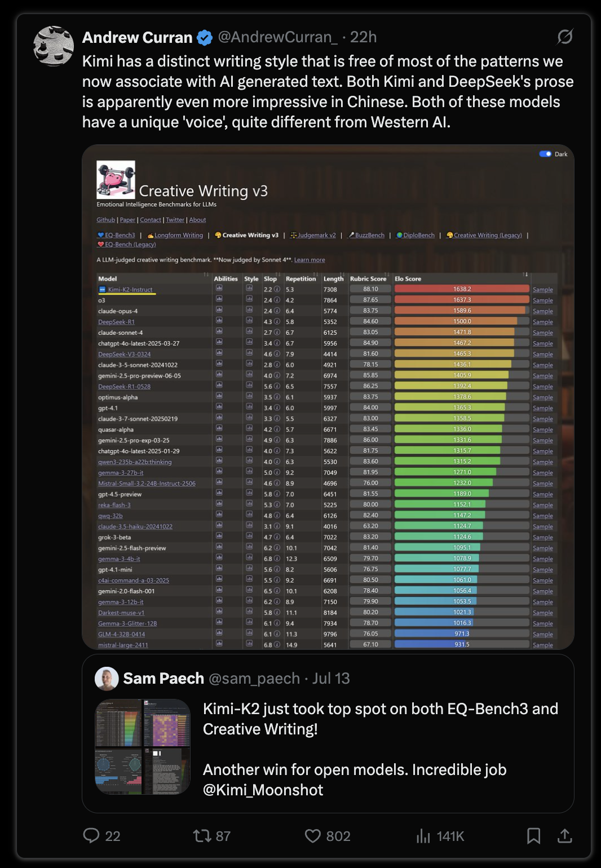Open the @AndrewCurran_ handle

pyautogui.click(x=277, y=37)
